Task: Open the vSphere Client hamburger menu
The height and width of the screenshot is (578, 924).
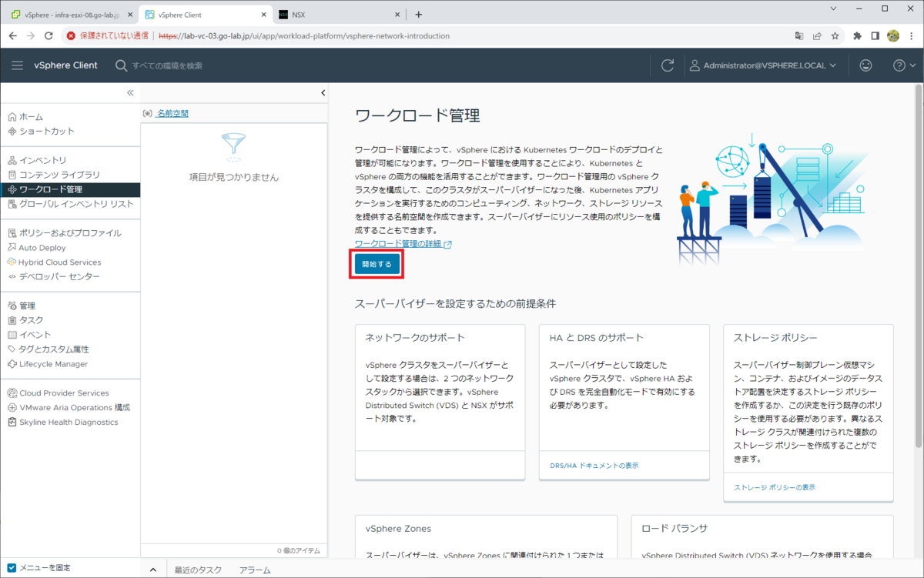Action: (17, 65)
